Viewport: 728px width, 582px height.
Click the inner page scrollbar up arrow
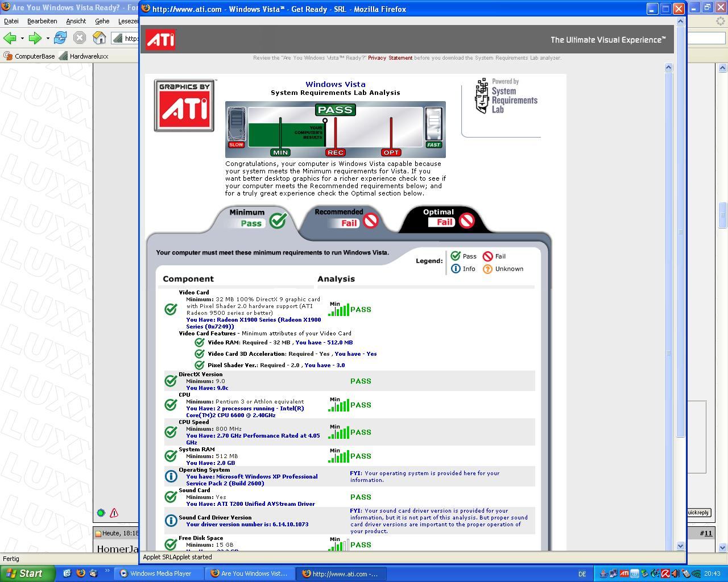pyautogui.click(x=668, y=67)
